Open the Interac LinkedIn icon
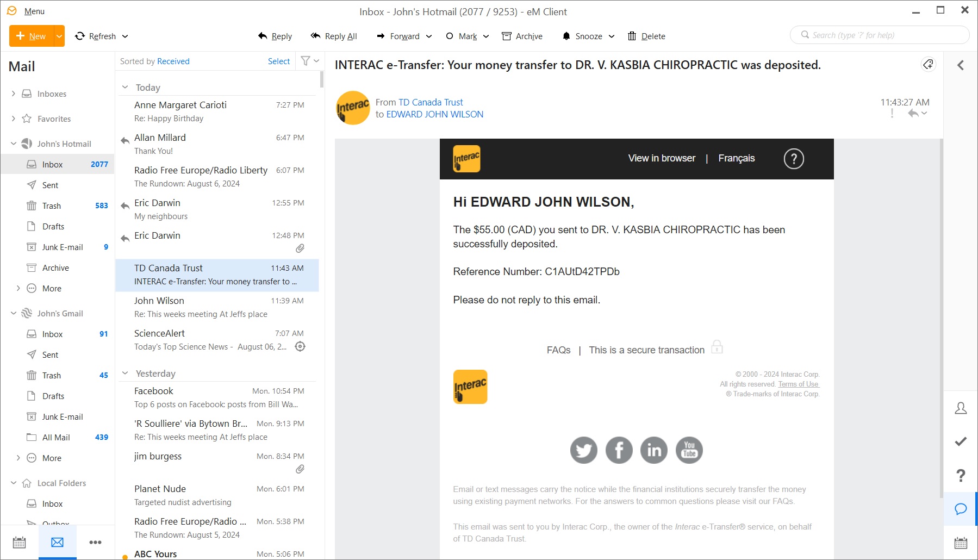Image resolution: width=978 pixels, height=560 pixels. (654, 450)
